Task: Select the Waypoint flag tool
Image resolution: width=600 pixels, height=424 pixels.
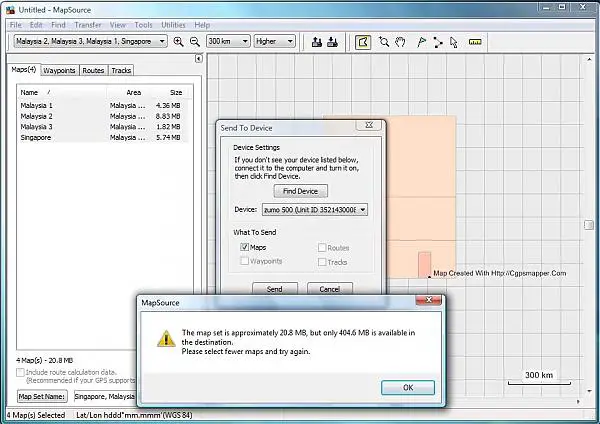Action: [x=421, y=42]
